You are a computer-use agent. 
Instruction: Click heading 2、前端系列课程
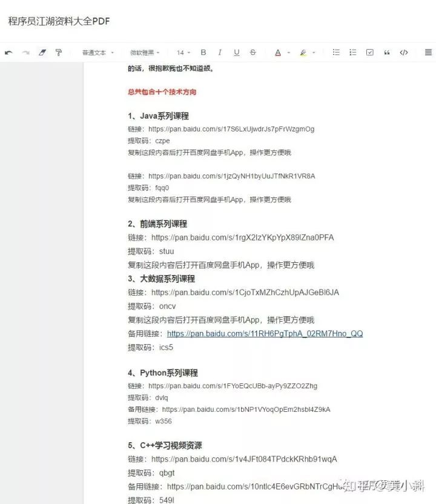[x=157, y=224]
